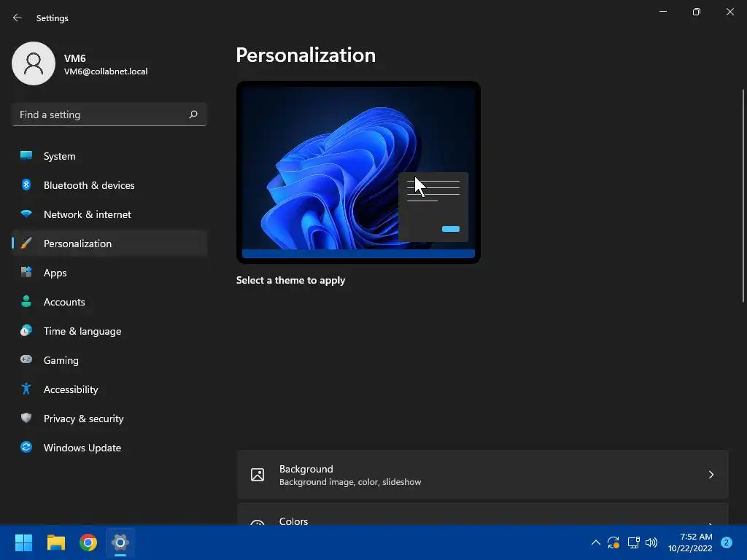Select Personalization label in sidebar

coord(77,244)
